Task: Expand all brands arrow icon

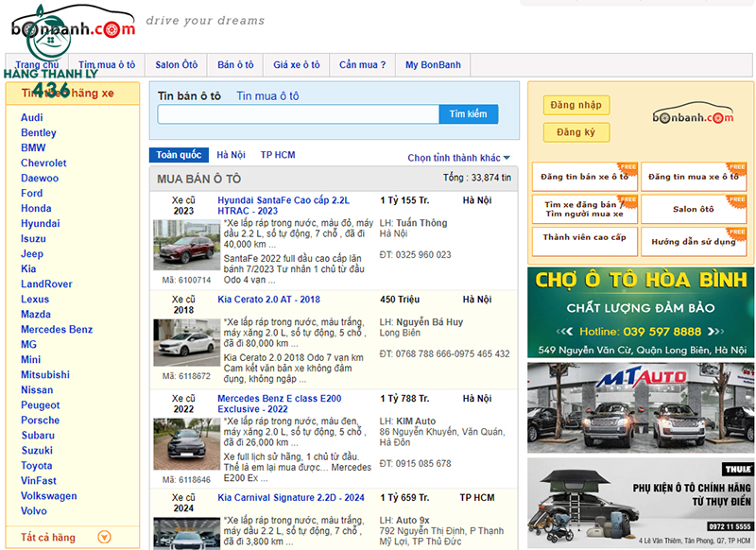Action: [x=104, y=537]
